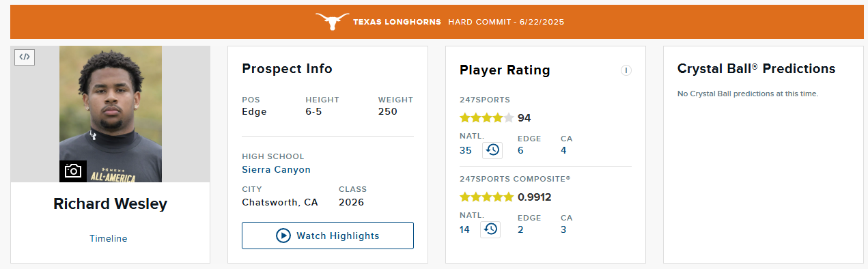Click the Composite five-star rating
Image resolution: width=868 pixels, height=269 pixels.
(x=487, y=197)
